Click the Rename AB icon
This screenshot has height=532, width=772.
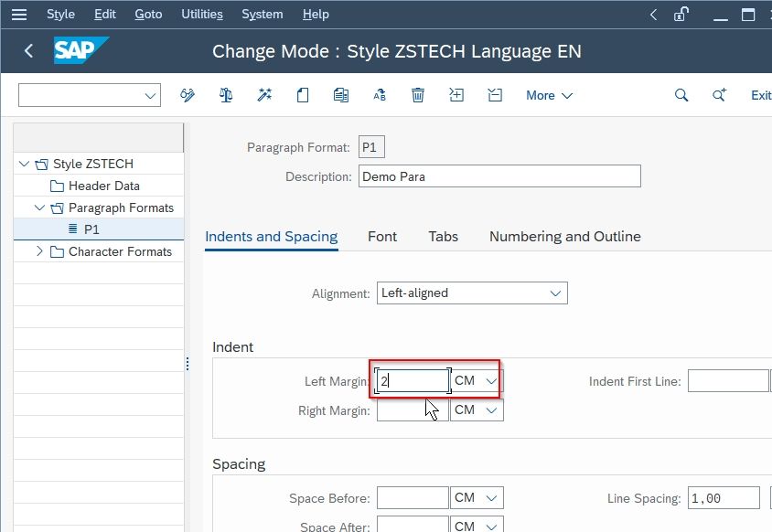pos(380,95)
